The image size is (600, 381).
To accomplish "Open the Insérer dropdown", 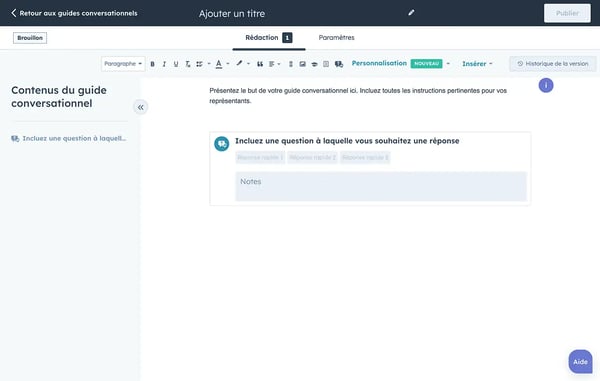I will [x=477, y=64].
